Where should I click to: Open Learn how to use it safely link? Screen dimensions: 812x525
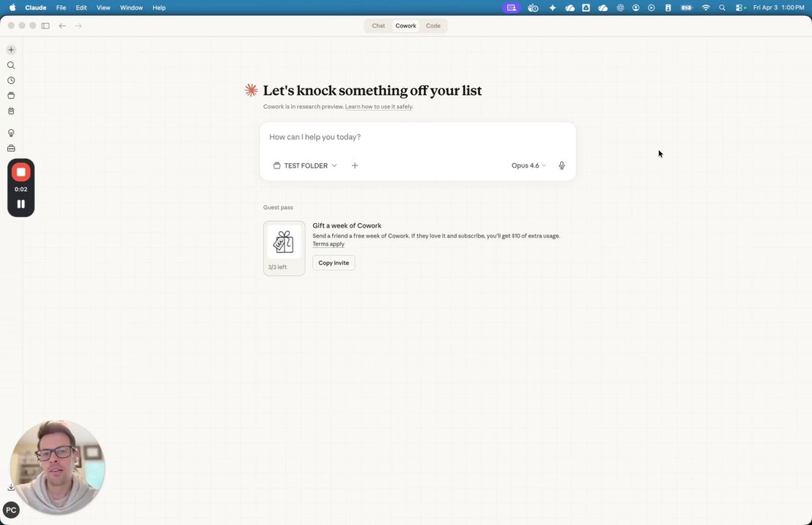(379, 106)
